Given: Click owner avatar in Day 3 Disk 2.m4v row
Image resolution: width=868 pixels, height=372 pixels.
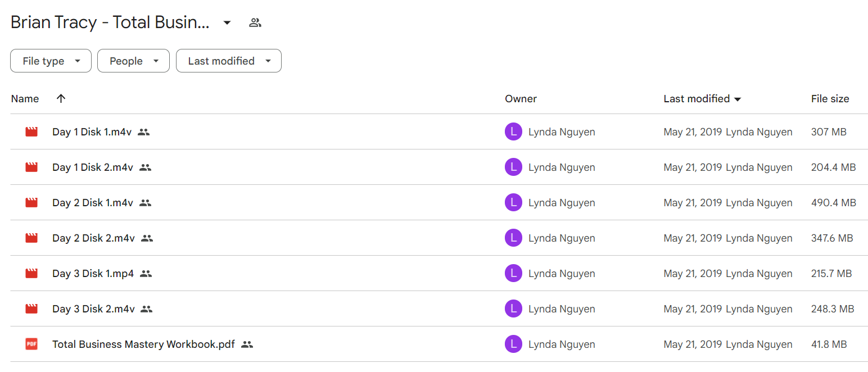Looking at the screenshot, I should tap(514, 309).
